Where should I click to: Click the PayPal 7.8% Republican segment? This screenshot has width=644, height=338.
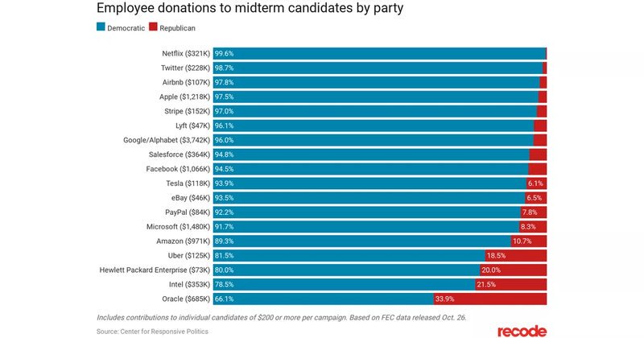pos(533,212)
